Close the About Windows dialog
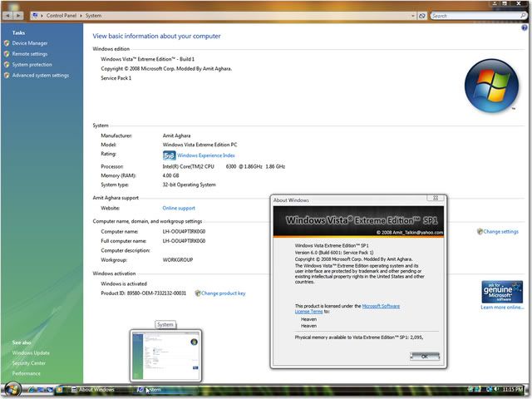This screenshot has width=532, height=399. [x=436, y=198]
